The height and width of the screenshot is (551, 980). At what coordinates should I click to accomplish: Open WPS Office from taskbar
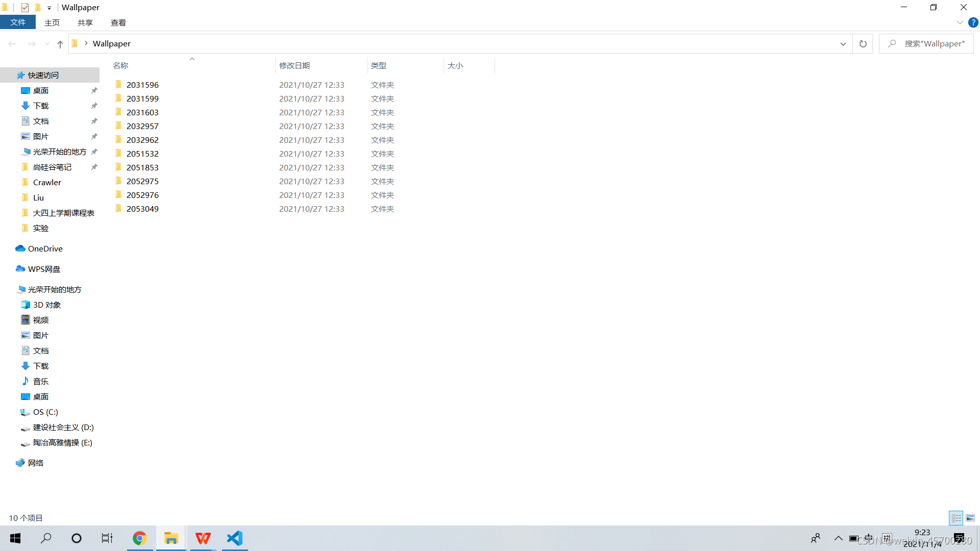pyautogui.click(x=203, y=538)
